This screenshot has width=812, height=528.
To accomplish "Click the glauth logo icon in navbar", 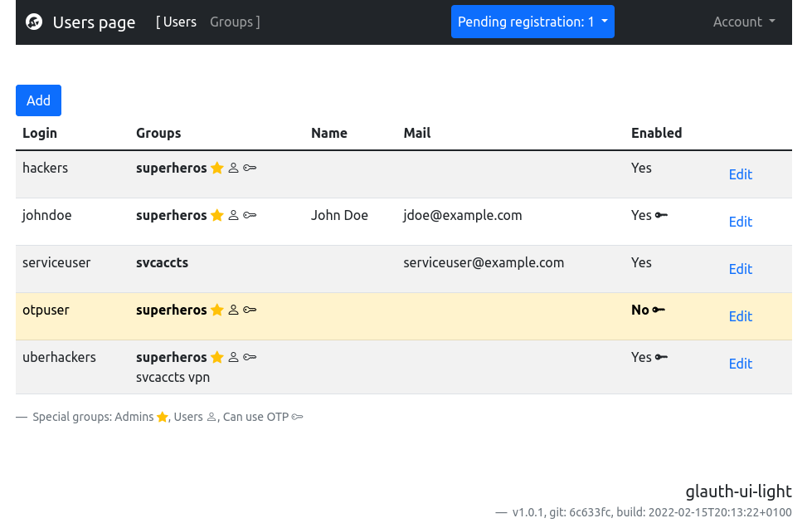I will click(34, 22).
